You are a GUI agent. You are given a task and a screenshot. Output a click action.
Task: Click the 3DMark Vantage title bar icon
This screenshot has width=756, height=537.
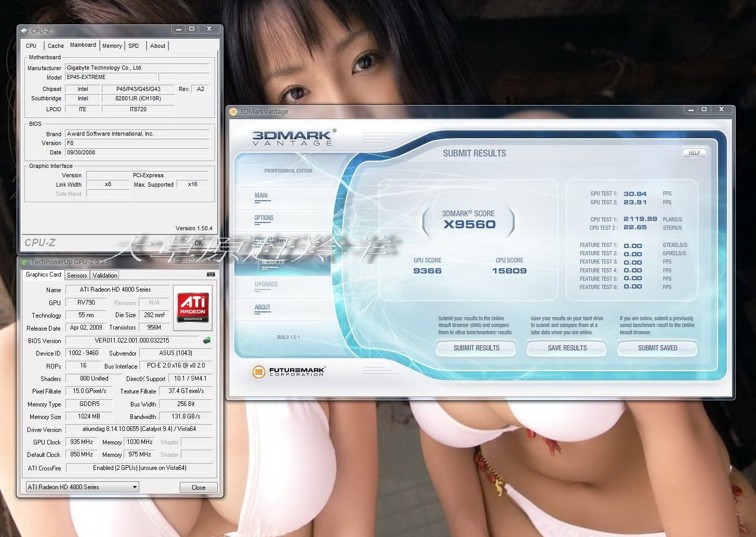[x=234, y=112]
